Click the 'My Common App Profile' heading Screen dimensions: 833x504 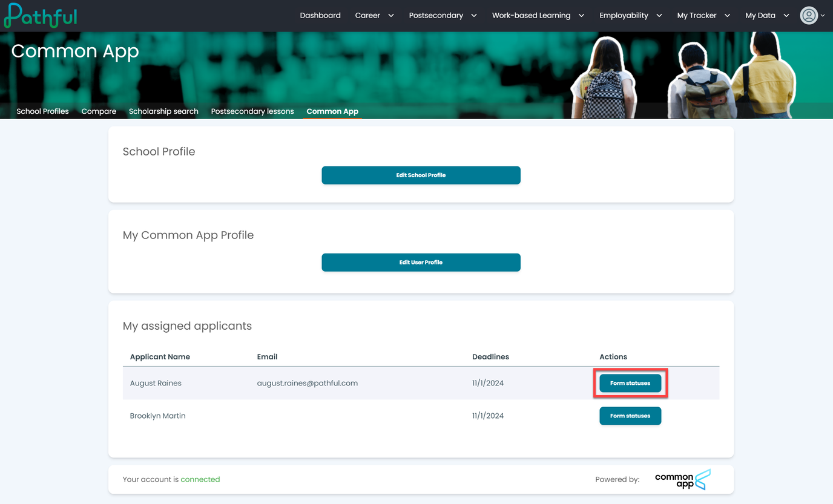coord(188,235)
